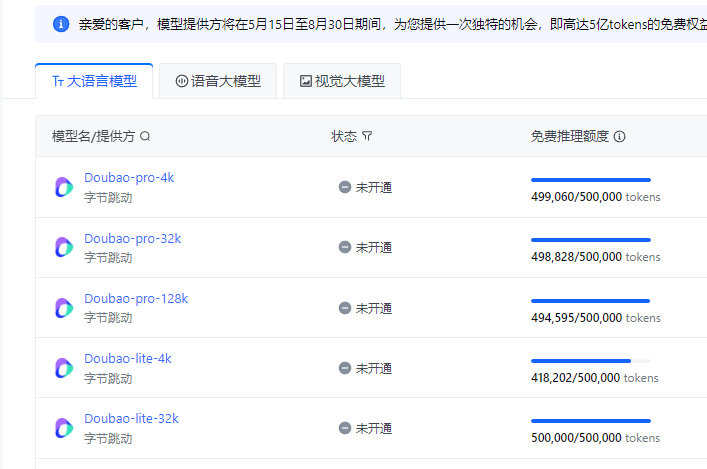Click 未开通 status icon for Doubao-pro-128k
Image resolution: width=707 pixels, height=469 pixels.
[x=345, y=308]
